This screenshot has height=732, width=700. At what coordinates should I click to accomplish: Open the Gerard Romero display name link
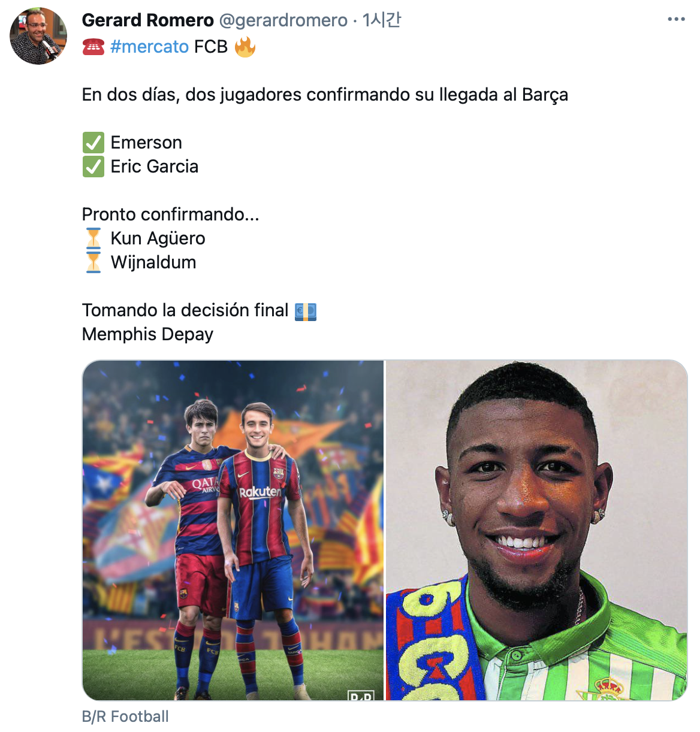(147, 20)
